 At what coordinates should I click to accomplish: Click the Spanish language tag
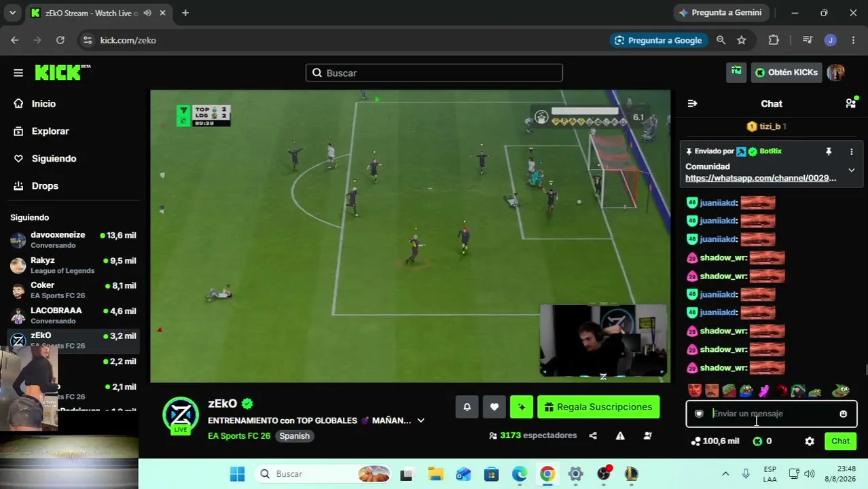(x=294, y=436)
